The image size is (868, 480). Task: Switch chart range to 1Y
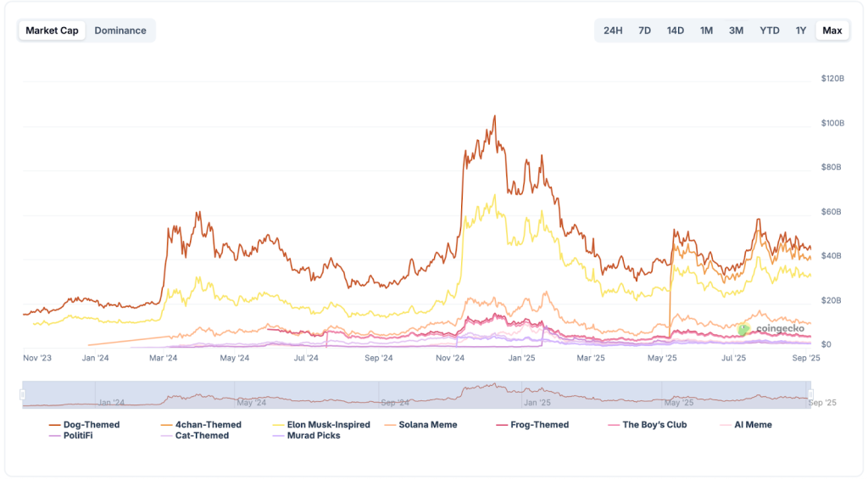click(x=801, y=31)
